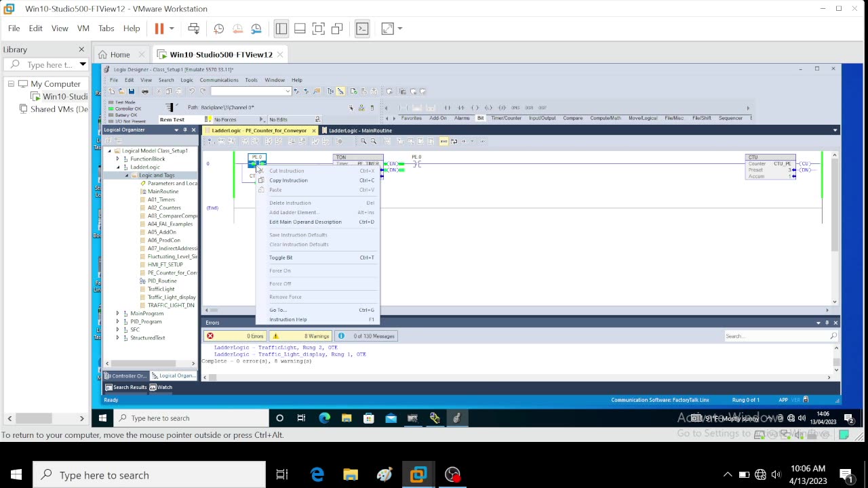Viewport: 868px width, 488px height.
Task: Click the Errors panel search field
Action: 781,336
